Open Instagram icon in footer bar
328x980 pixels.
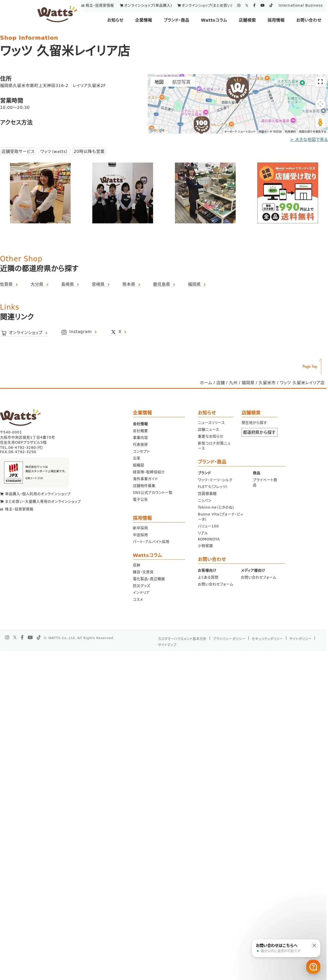(7, 637)
